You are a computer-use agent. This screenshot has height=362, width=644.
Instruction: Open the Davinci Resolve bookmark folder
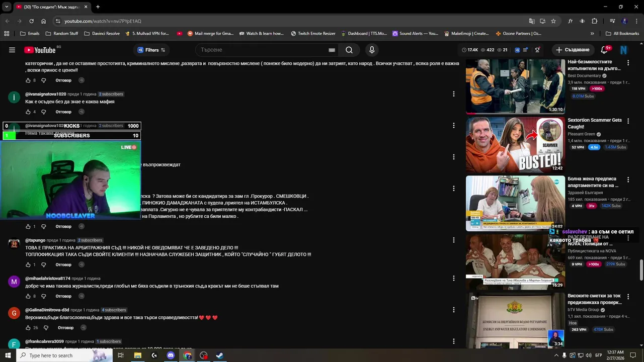(102, 34)
